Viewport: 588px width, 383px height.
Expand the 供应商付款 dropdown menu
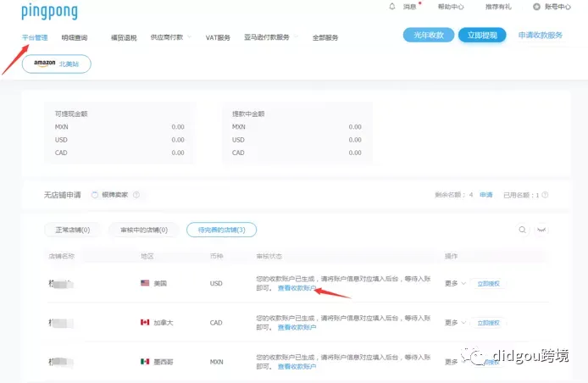click(x=171, y=37)
